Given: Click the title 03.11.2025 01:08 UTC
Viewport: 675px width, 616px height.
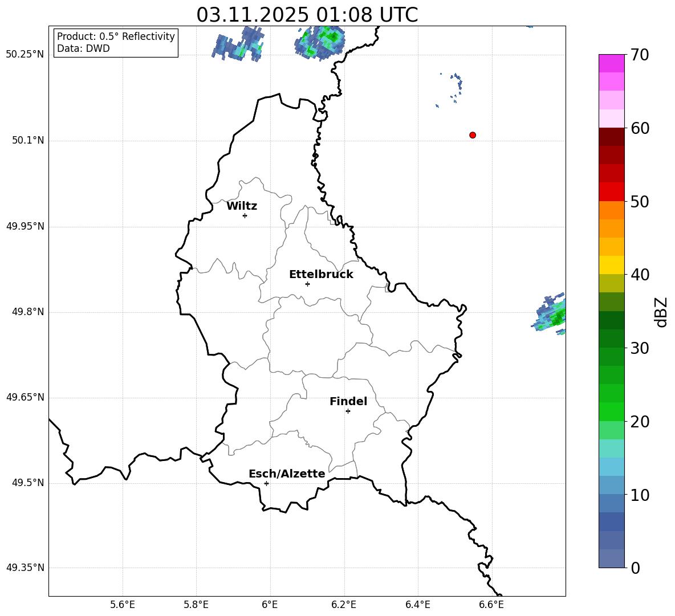Looking at the screenshot, I should pyautogui.click(x=307, y=15).
